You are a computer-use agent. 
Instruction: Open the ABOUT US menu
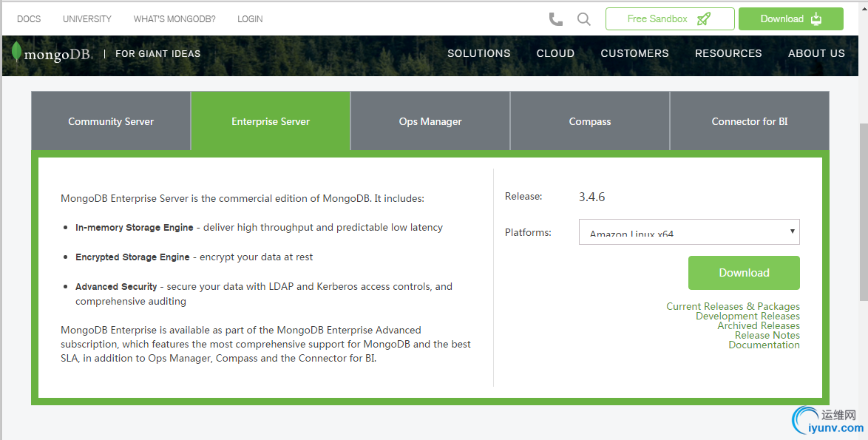[x=816, y=53]
